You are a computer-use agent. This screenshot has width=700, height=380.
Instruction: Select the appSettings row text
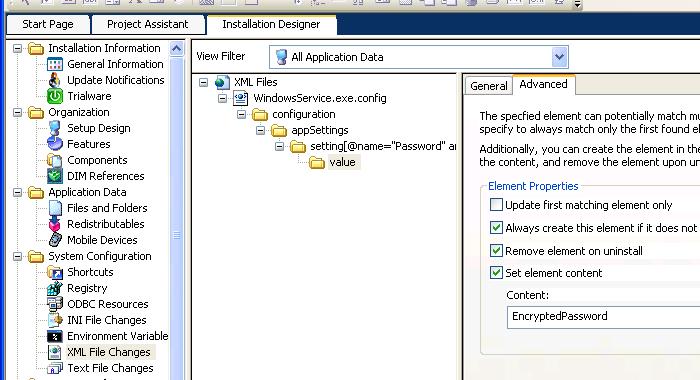[320, 130]
